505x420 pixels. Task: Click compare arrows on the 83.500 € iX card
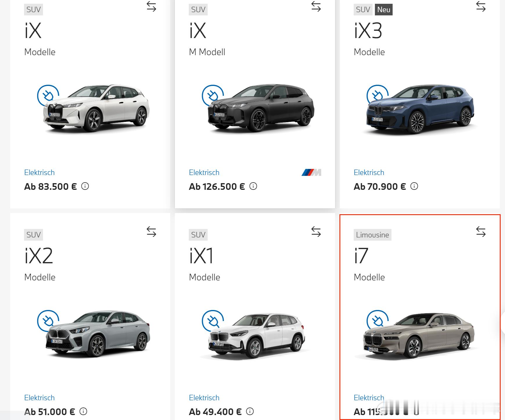151,6
